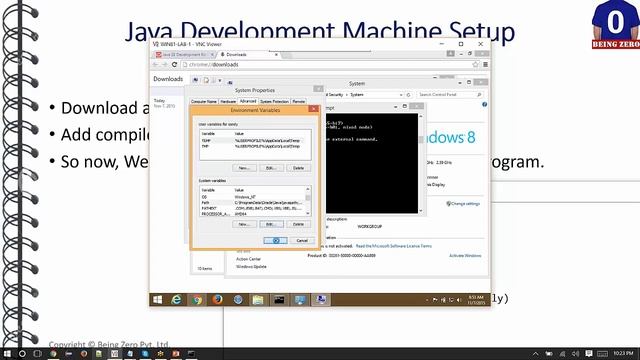
Task: Click the Search Control Panel field
Action: (450, 95)
